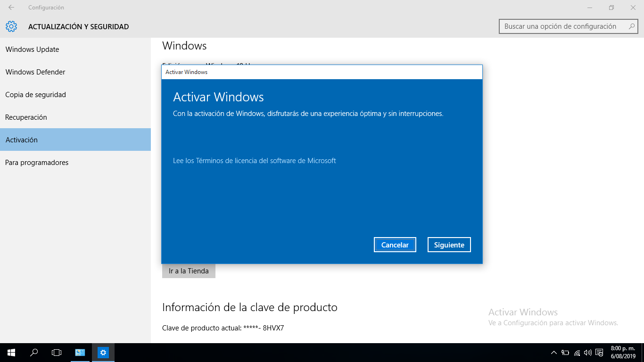Image resolution: width=644 pixels, height=362 pixels.
Task: Click the product key text ending 8HVX7
Action: 223,328
